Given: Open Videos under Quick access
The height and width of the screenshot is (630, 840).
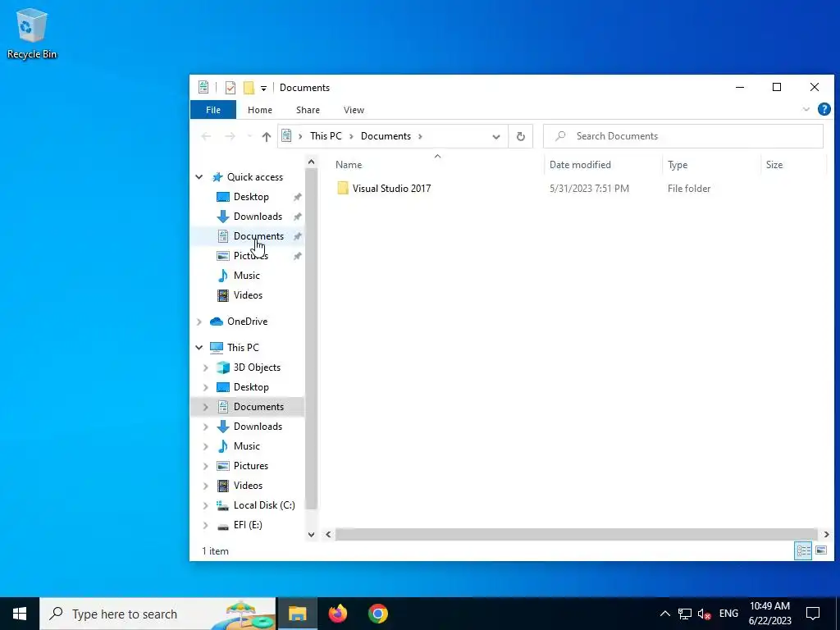Looking at the screenshot, I should point(248,295).
